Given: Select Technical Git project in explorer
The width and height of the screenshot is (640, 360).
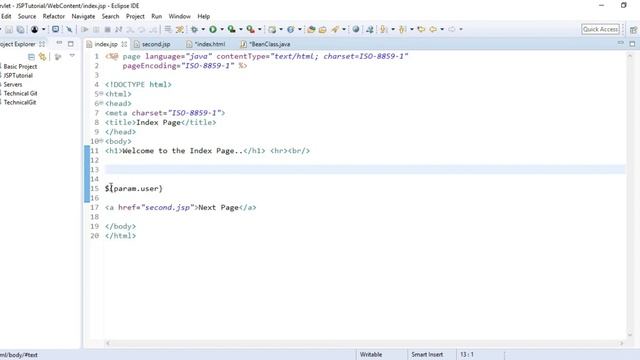Looking at the screenshot, I should [x=20, y=93].
